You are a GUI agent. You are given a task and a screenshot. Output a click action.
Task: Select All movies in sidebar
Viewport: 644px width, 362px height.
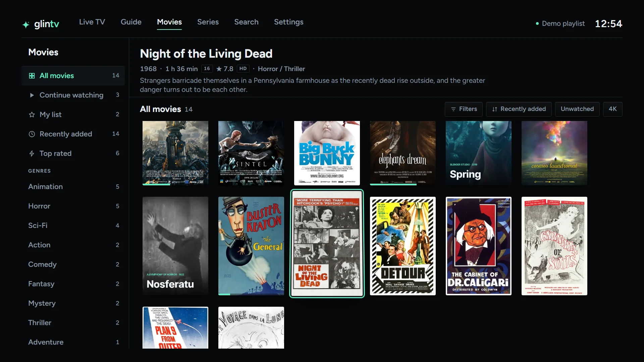point(73,76)
